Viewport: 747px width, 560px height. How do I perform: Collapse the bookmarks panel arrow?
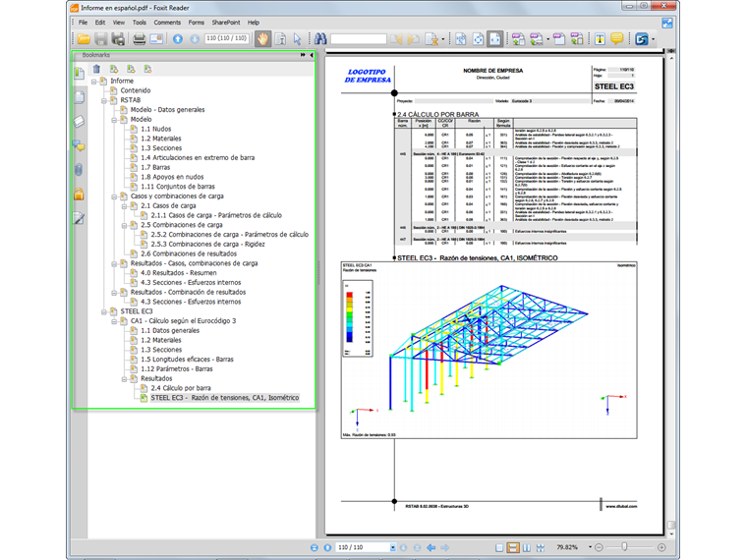point(312,55)
